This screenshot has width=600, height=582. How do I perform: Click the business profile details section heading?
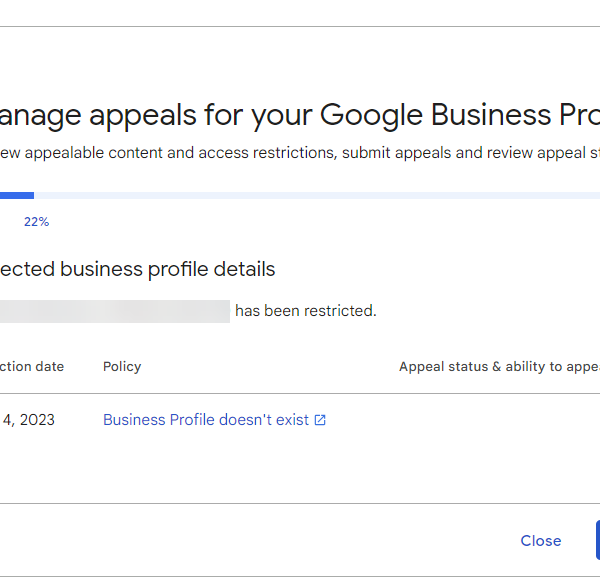[138, 269]
